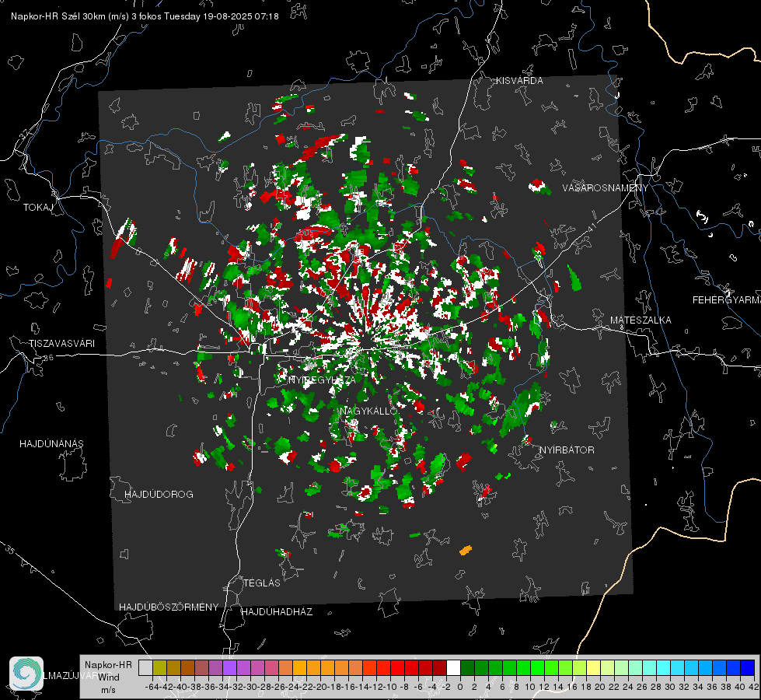
Task: Click the HAJDÚBÖSZÖRMÉNY town label
Action: [x=169, y=607]
